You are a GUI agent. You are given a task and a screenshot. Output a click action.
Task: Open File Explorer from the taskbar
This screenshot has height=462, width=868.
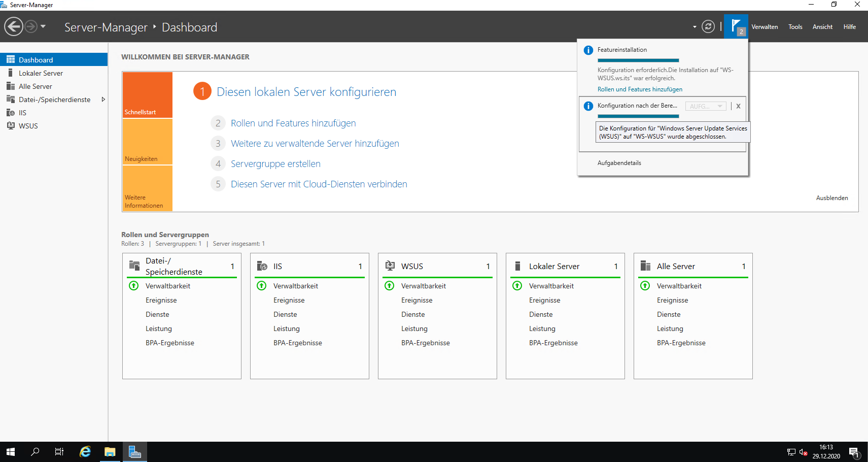[110, 452]
